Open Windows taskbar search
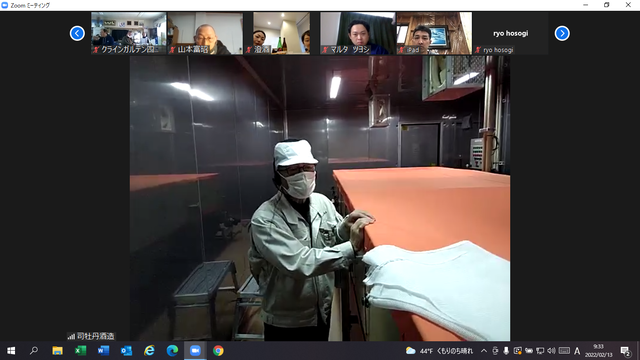This screenshot has width=640, height=360. pyautogui.click(x=34, y=351)
